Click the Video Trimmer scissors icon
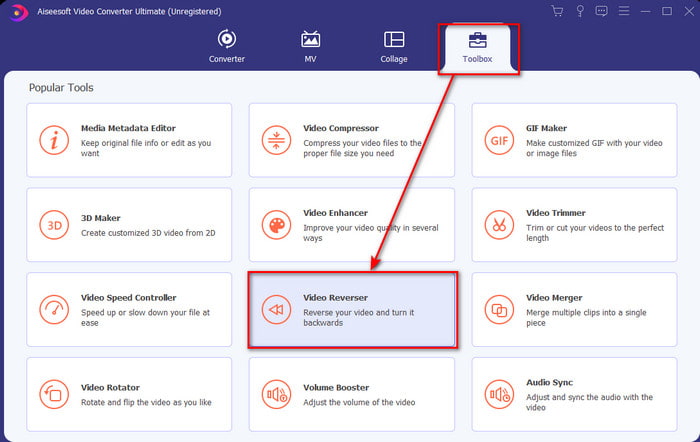Screen dimensions: 700x442 (499, 225)
